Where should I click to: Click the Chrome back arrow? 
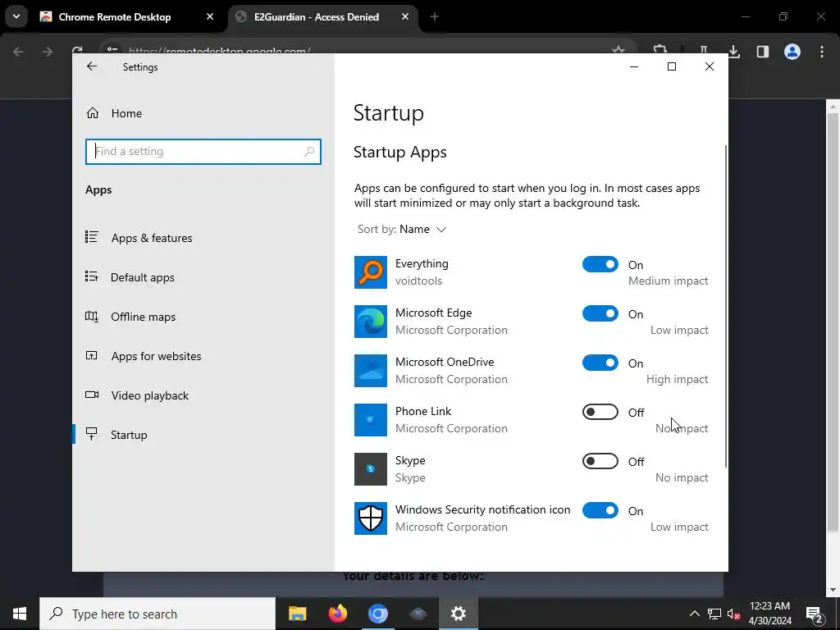[18, 52]
